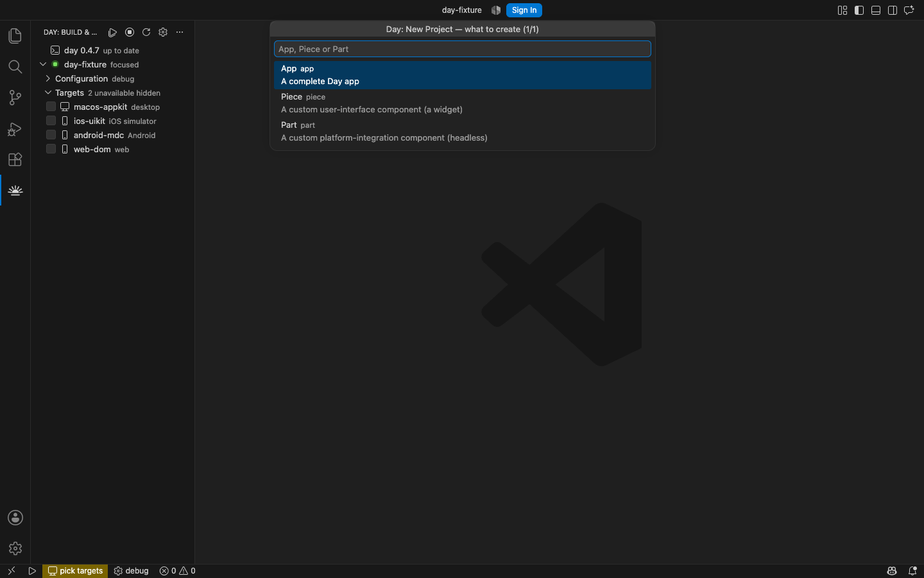Open notifications bell in status bar

point(912,571)
